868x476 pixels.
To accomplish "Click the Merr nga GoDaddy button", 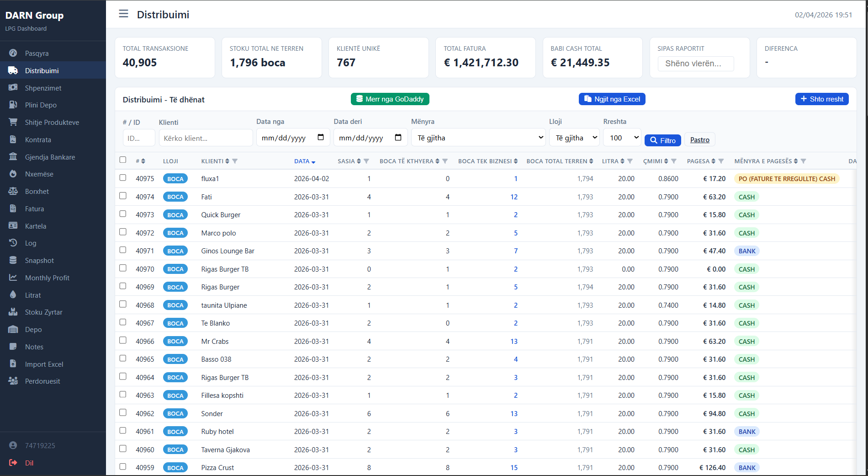I will pyautogui.click(x=390, y=99).
